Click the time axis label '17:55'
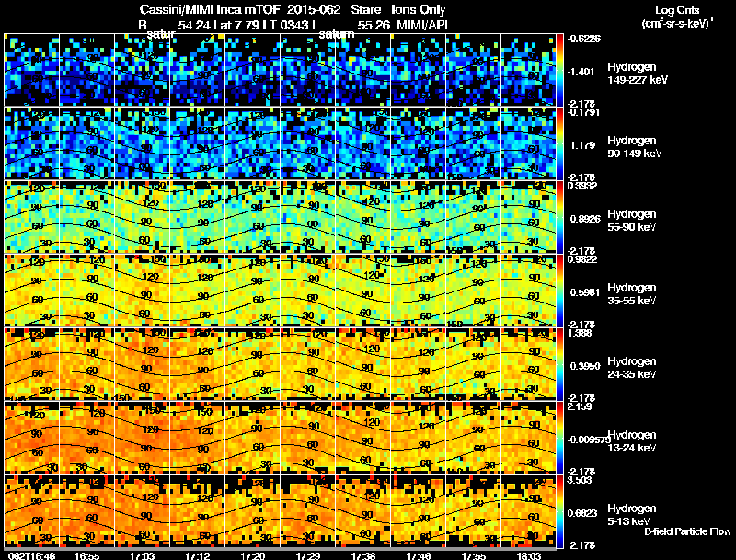The width and height of the screenshot is (736, 560). tap(473, 555)
